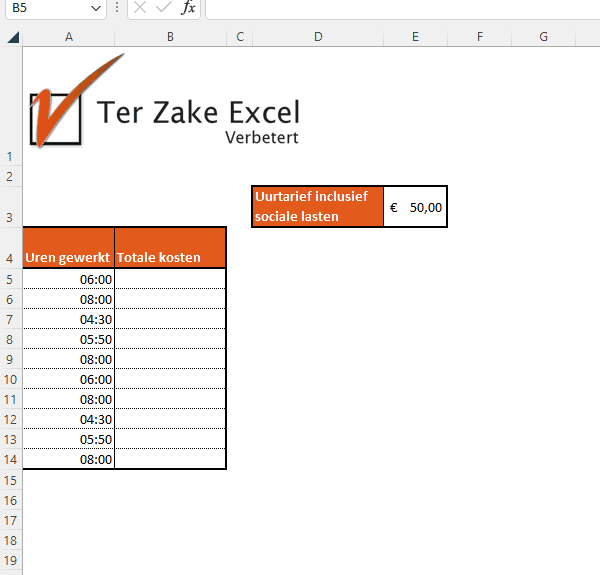Viewport: 600px width, 575px height.
Task: Select column A header
Action: click(68, 37)
